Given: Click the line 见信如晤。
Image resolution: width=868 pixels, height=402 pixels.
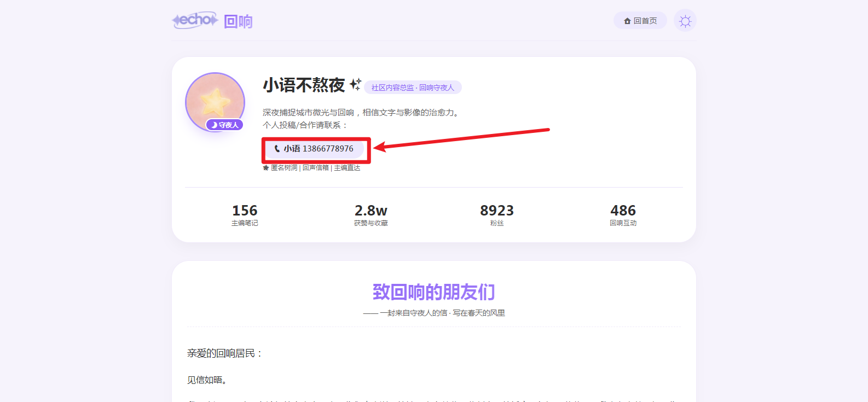Looking at the screenshot, I should 207,380.
